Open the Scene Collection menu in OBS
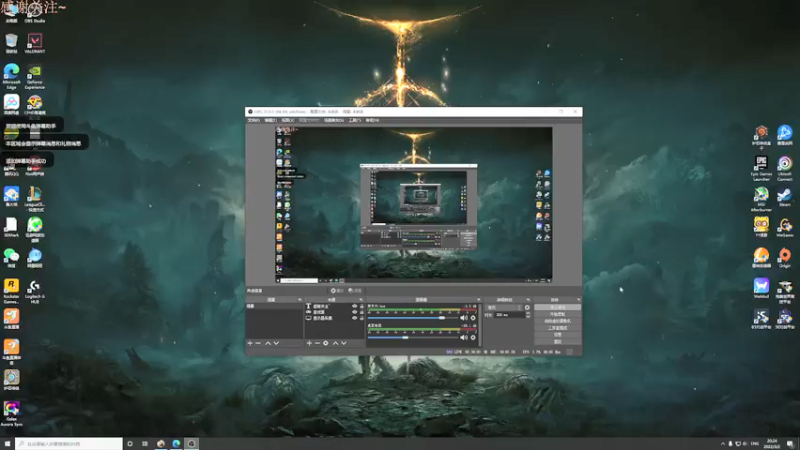 tap(334, 120)
